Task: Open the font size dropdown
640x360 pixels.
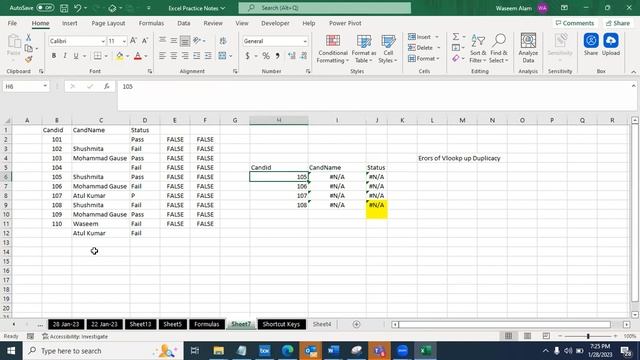Action: [124, 41]
